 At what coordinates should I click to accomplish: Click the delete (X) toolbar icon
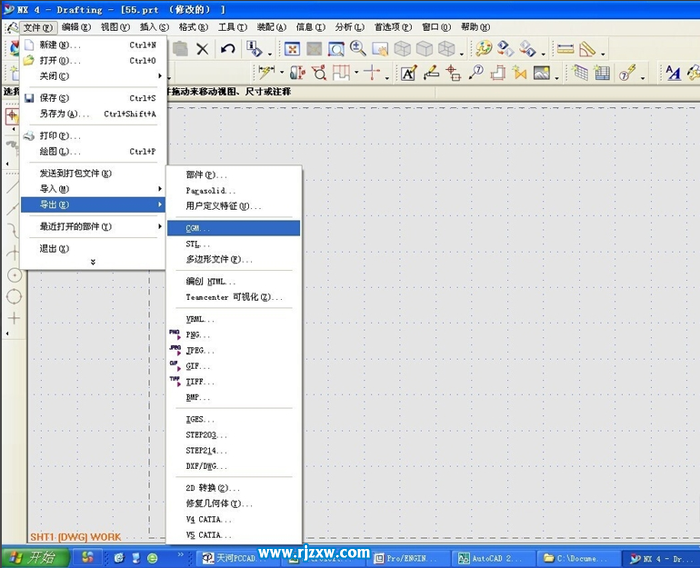coord(202,49)
